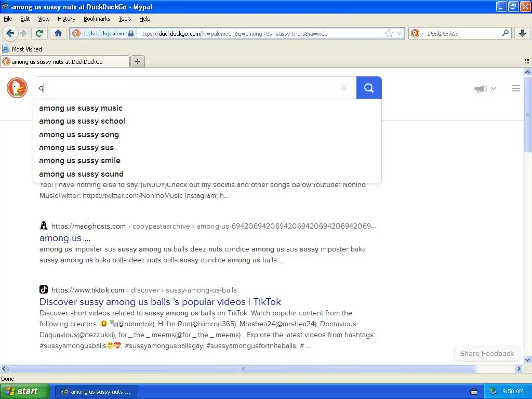Open Discover sussy among us balls TikTok link
The height and width of the screenshot is (399, 532).
(160, 302)
